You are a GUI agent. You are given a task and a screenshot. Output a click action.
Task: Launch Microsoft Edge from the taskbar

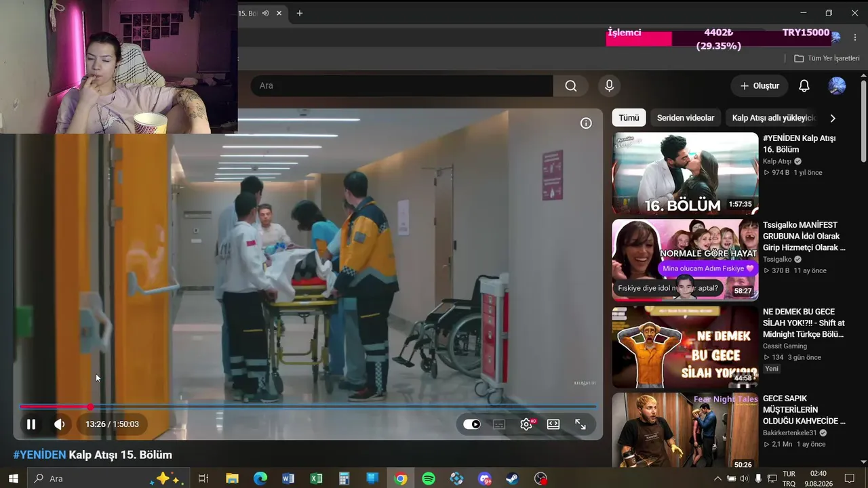[x=260, y=479]
